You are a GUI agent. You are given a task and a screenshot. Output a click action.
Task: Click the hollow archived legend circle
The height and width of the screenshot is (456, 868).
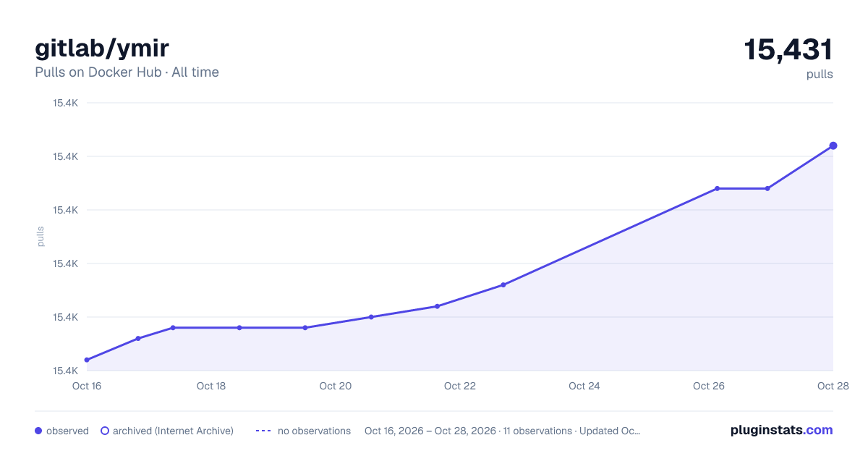pyautogui.click(x=105, y=431)
